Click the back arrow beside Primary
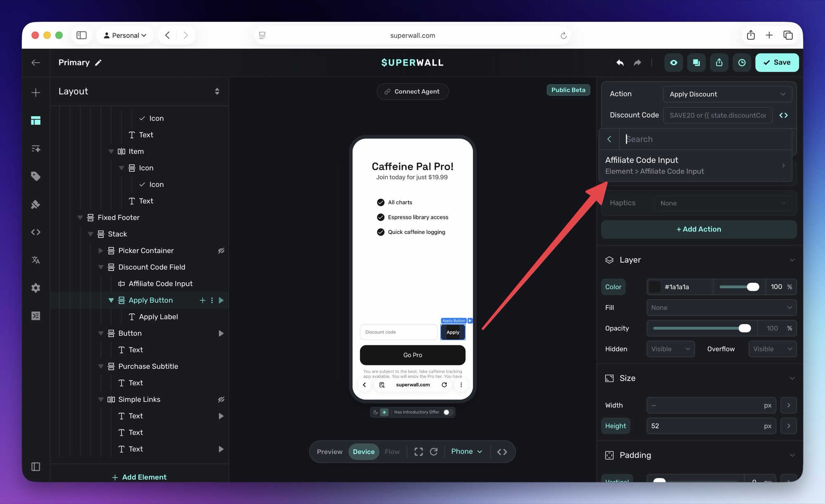 coord(35,63)
